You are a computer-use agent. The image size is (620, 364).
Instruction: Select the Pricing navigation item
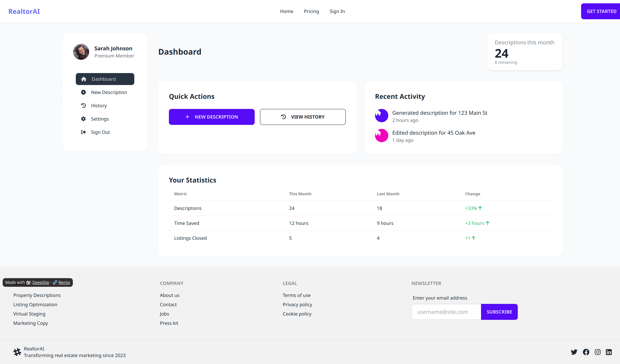coord(311,11)
